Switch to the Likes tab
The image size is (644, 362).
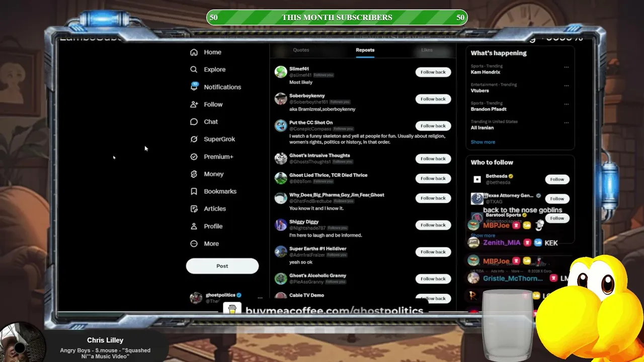(427, 50)
